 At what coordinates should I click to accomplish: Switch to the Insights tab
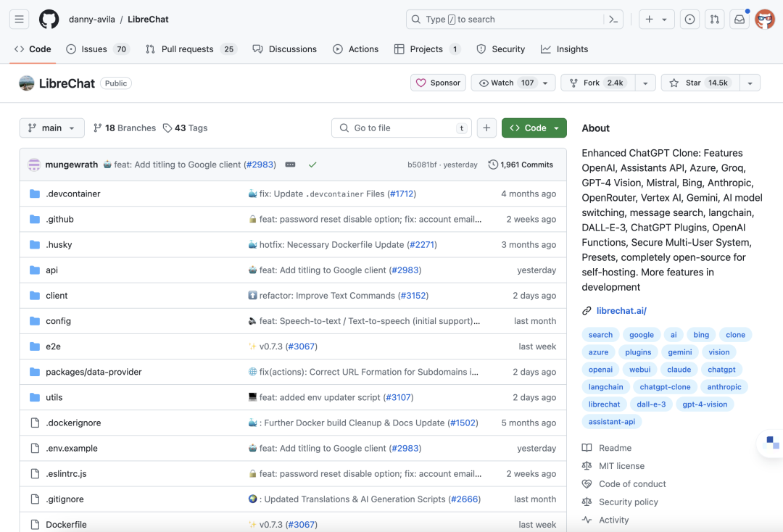[x=564, y=49]
